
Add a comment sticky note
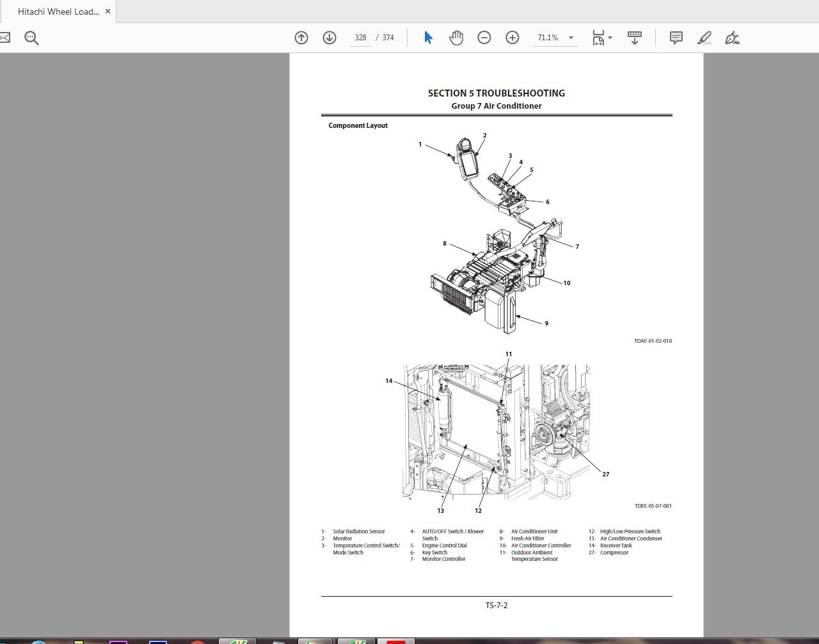[676, 38]
